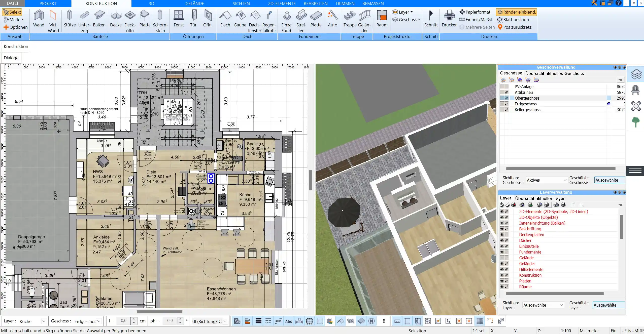The image size is (644, 334).
Task: Choose the Virt. Wand tool
Action: [x=53, y=21]
